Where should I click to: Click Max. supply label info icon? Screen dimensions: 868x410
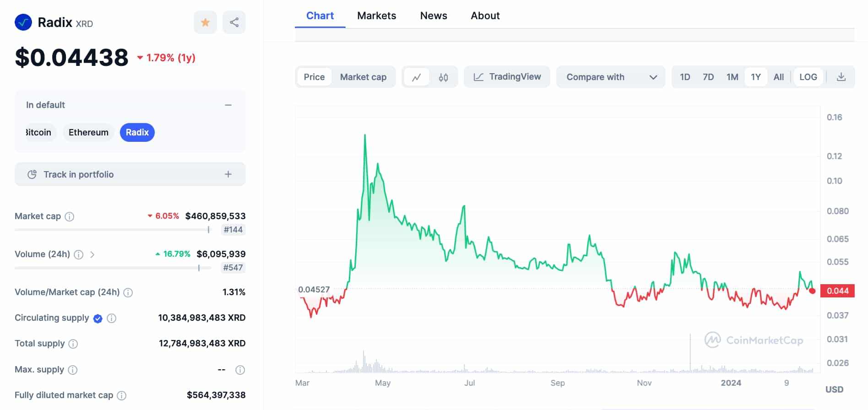click(x=73, y=370)
